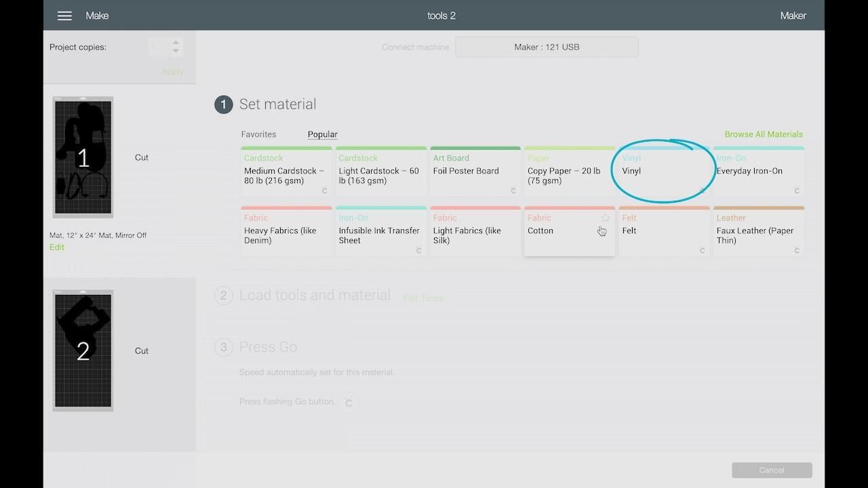The image size is (868, 488).
Task: Open Browse All Materials
Action: tap(763, 134)
